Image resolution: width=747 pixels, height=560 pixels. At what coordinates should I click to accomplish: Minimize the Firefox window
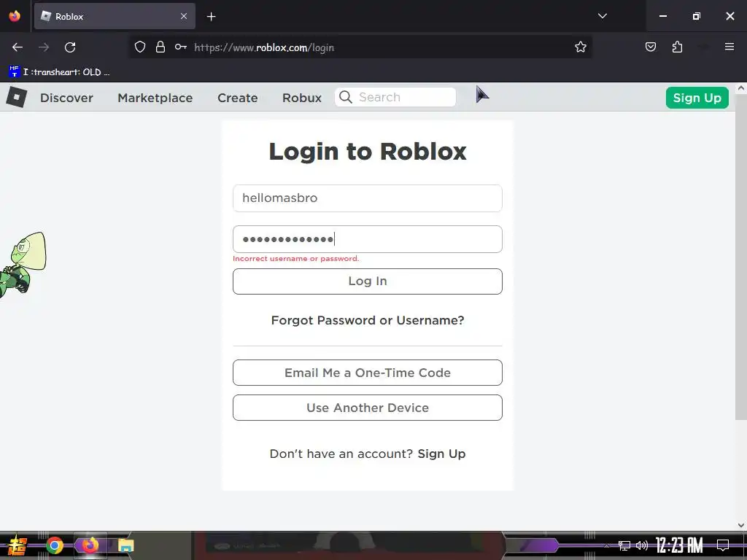662,16
